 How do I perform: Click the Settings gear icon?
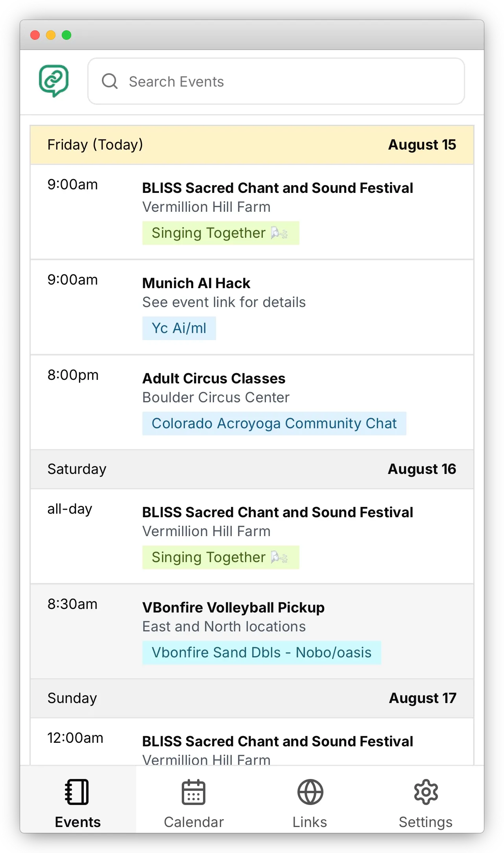click(x=426, y=792)
